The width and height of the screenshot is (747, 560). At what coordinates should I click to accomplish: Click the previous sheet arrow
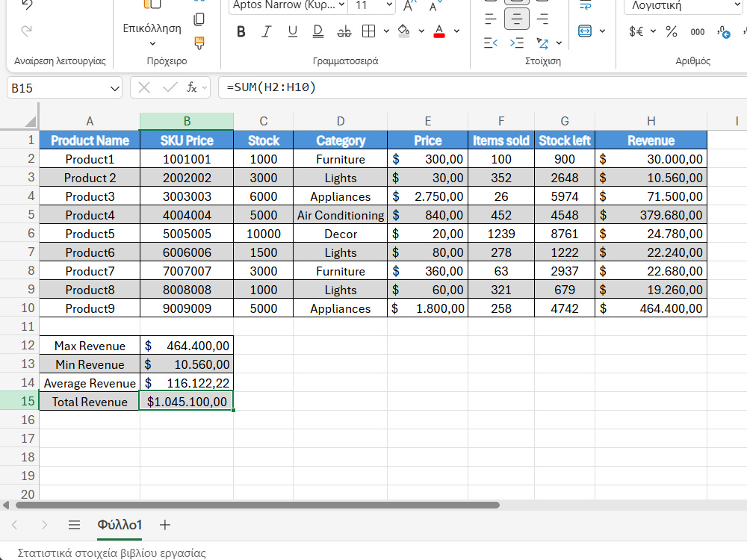coord(14,525)
